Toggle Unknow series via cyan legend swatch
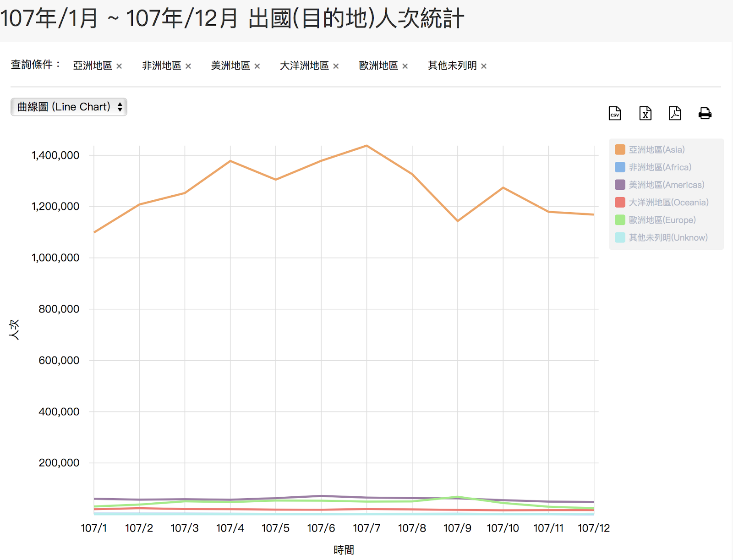 pyautogui.click(x=620, y=237)
